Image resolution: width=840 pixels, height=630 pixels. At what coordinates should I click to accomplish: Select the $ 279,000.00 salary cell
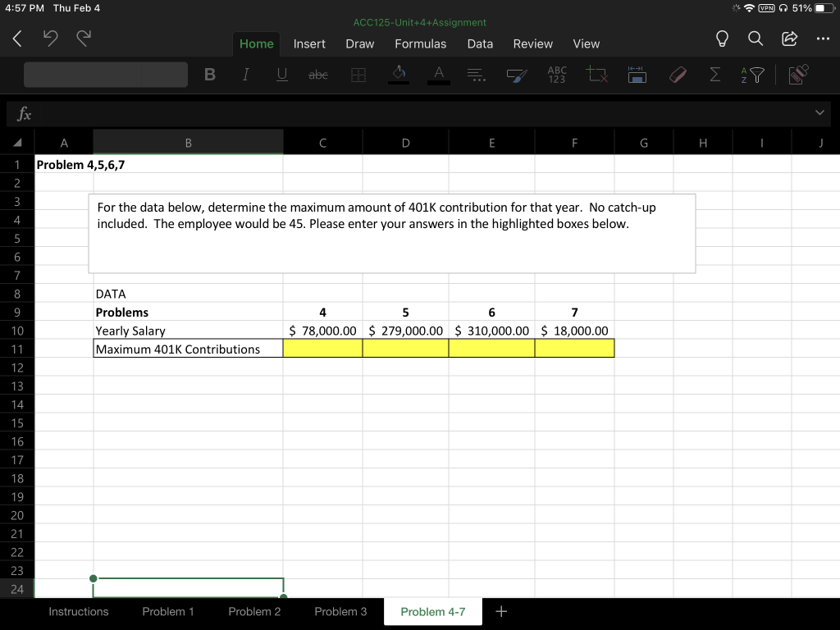pos(405,330)
